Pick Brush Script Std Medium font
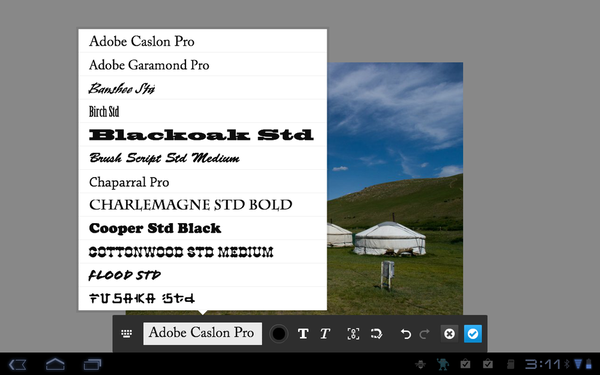 (202, 158)
